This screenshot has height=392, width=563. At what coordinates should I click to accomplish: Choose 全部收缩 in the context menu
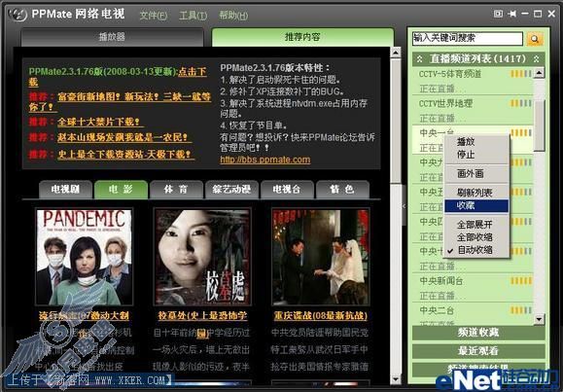tap(475, 237)
